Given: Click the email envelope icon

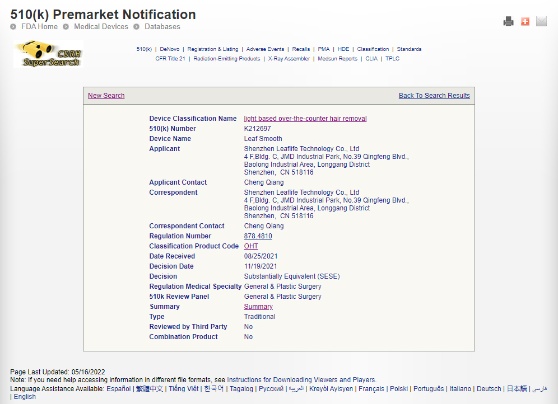Looking at the screenshot, I should [541, 21].
